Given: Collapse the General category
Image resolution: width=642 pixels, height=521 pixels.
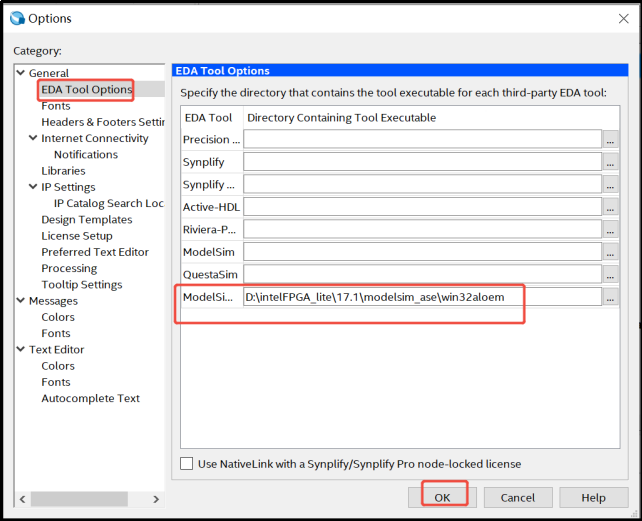Looking at the screenshot, I should click(x=20, y=72).
